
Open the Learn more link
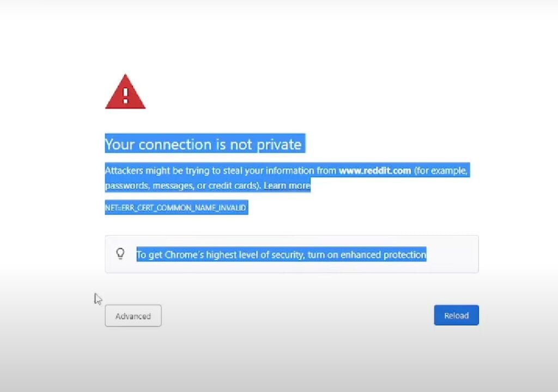click(287, 185)
